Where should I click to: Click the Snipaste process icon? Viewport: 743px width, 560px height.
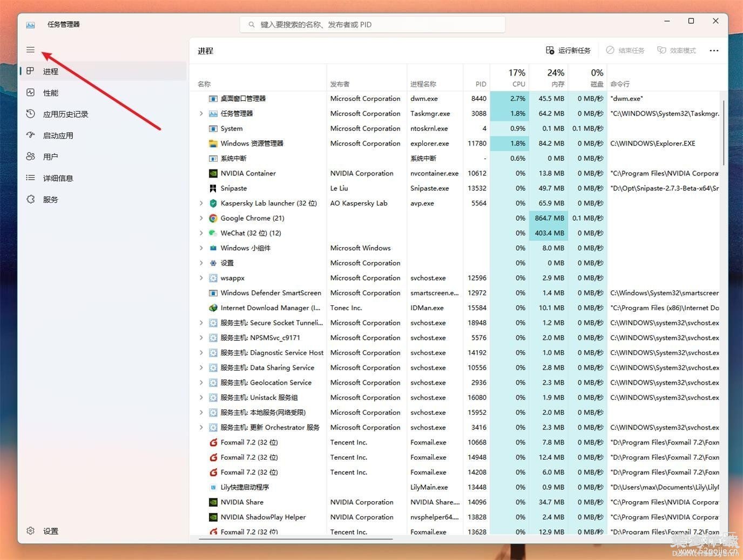click(x=213, y=188)
